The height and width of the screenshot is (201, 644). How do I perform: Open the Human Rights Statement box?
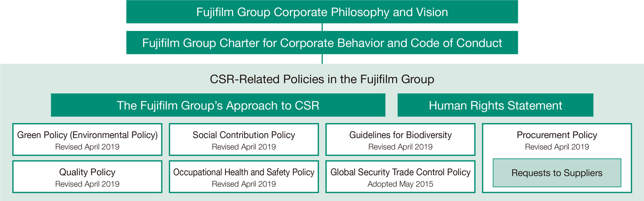(x=495, y=105)
